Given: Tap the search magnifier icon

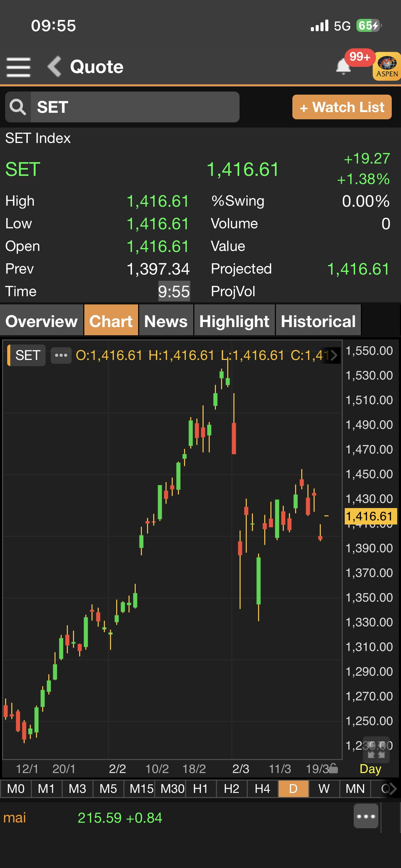Looking at the screenshot, I should tap(18, 107).
